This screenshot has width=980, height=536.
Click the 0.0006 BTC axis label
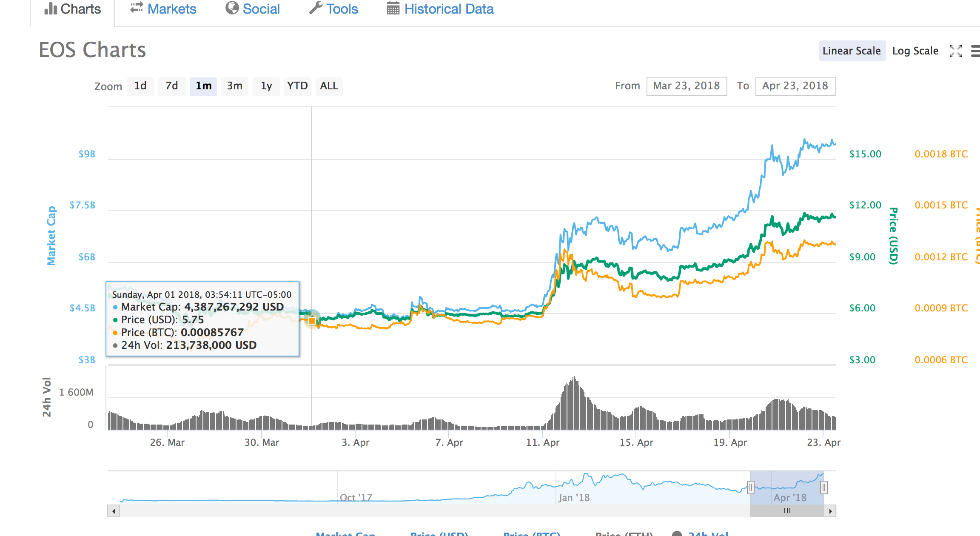[941, 360]
